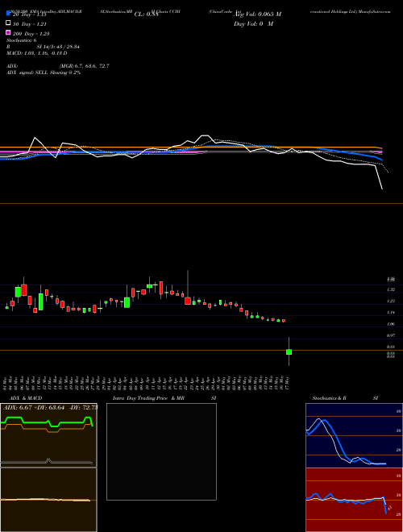Click the 'Day Vol: 0 M' label
The width and height of the screenshot is (403, 532).
pos(253,23)
